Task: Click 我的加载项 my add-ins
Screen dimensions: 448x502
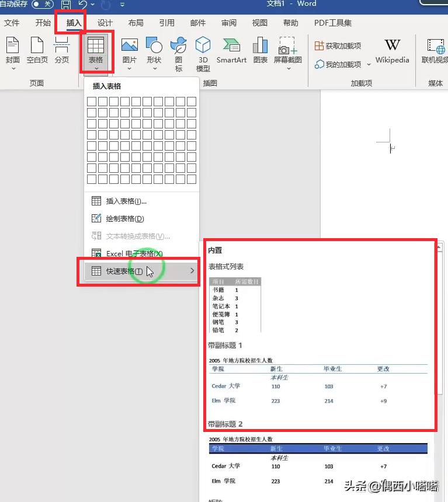Action: [x=338, y=64]
